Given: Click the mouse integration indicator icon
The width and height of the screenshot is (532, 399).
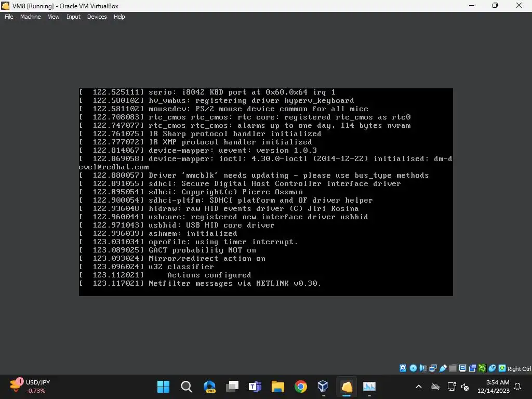Looking at the screenshot, I should point(492,368).
